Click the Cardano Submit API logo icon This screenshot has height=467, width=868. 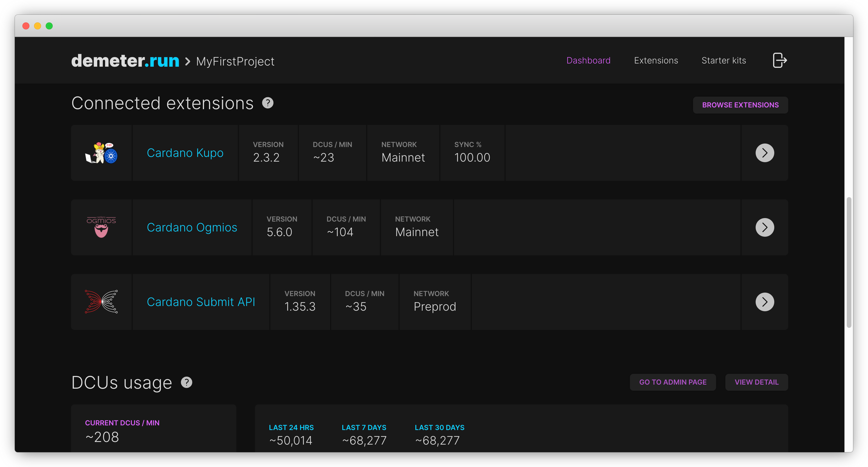click(x=101, y=302)
